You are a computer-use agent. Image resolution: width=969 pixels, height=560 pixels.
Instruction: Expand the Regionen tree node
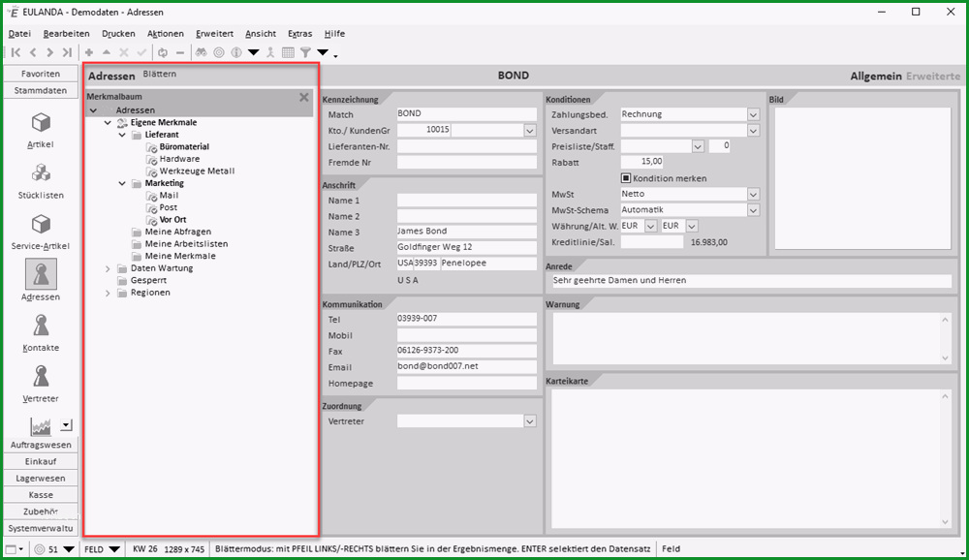pyautogui.click(x=108, y=293)
